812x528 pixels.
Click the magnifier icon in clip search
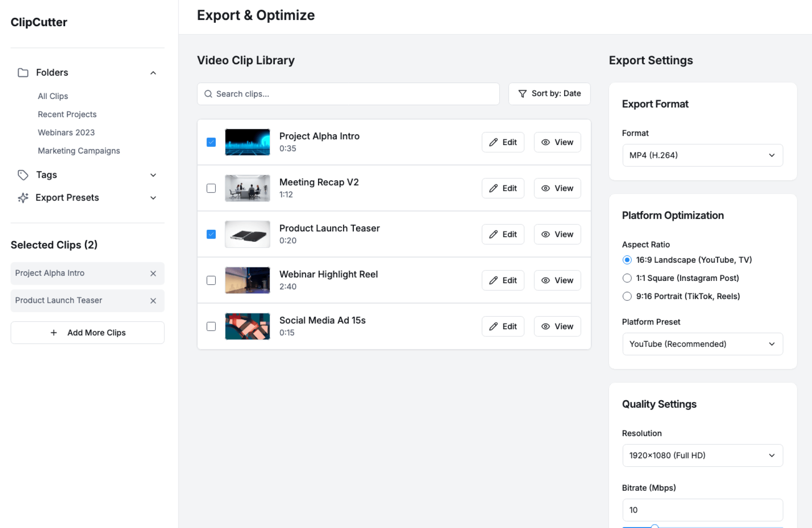208,94
